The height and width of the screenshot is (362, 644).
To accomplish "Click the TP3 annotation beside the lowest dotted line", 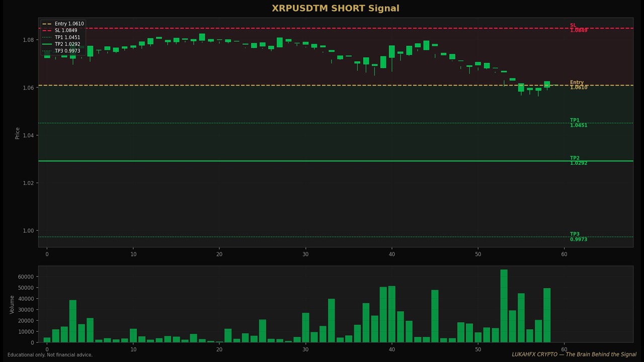I will coord(579,237).
